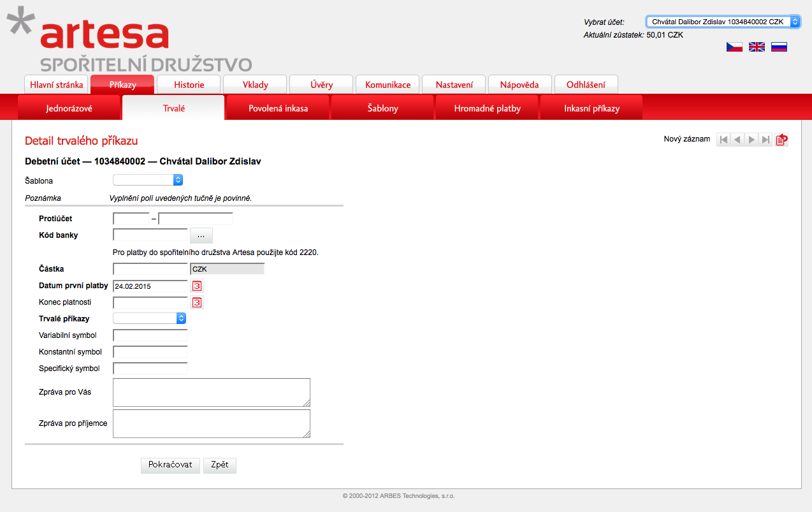
Task: Go to next record arrow
Action: click(x=751, y=140)
